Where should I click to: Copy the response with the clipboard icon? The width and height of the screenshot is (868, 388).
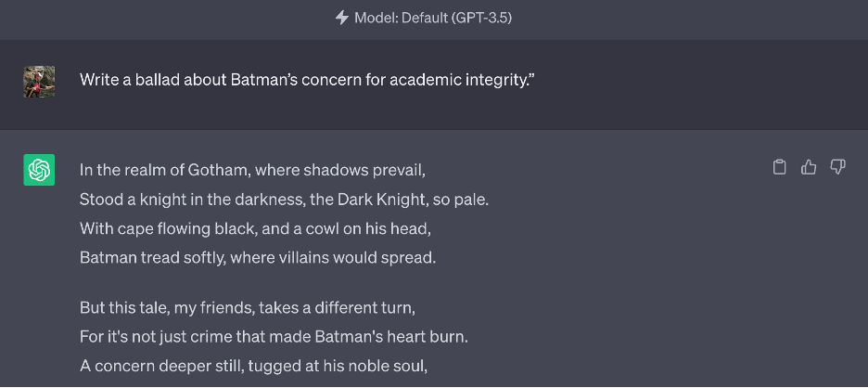tap(780, 167)
